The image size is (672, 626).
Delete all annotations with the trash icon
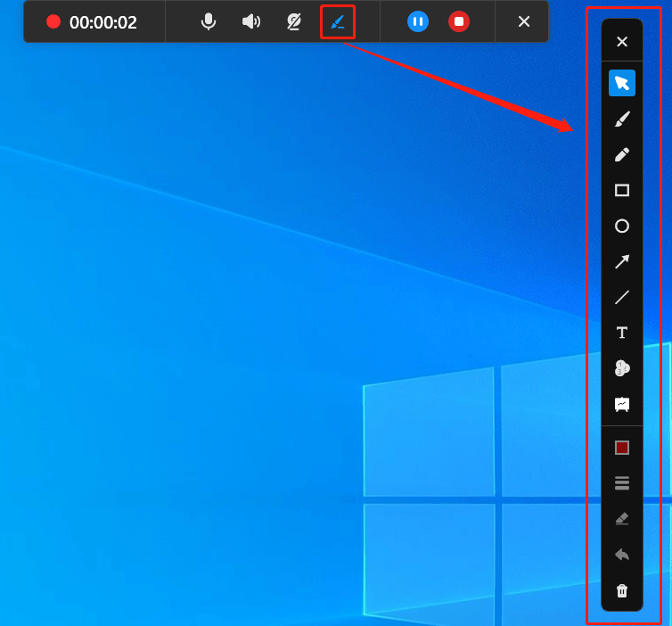click(x=622, y=591)
